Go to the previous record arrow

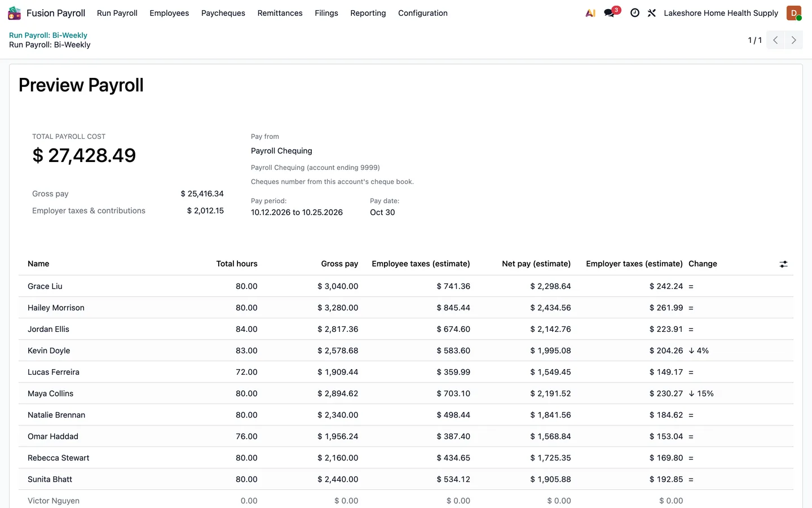[775, 40]
